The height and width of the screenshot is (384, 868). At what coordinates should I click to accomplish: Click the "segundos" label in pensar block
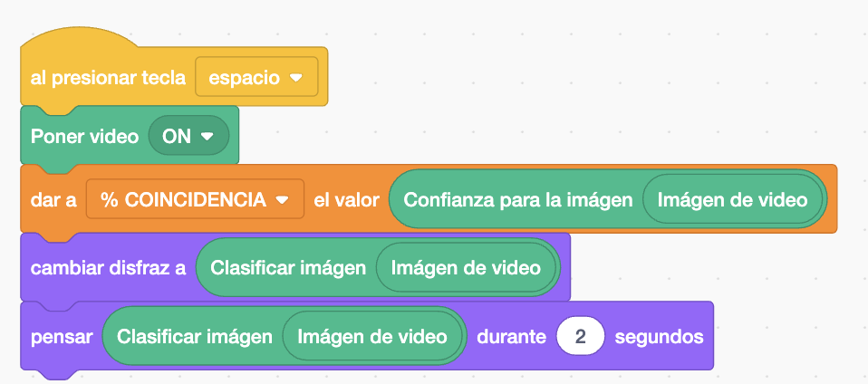[x=660, y=337]
